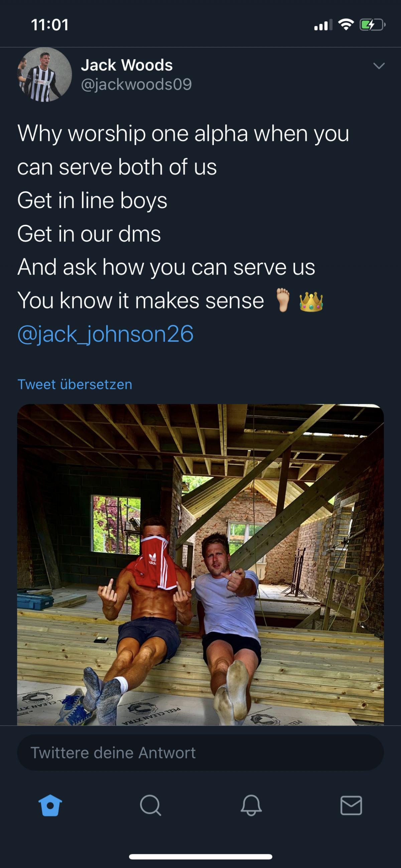Open the @jack_johnson26 mention
This screenshot has width=401, height=868.
point(106,334)
